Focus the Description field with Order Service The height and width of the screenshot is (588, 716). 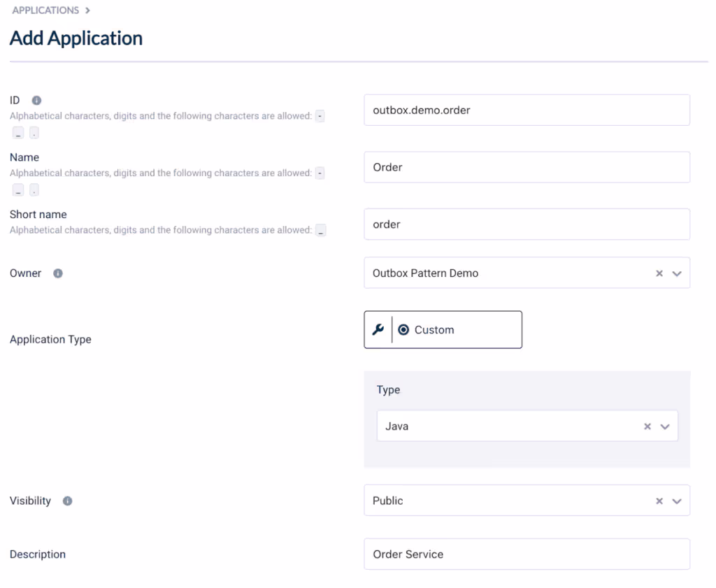(527, 554)
